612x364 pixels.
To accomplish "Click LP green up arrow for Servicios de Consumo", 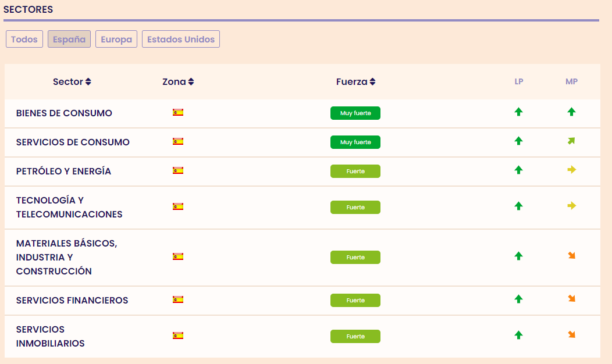I will (518, 141).
